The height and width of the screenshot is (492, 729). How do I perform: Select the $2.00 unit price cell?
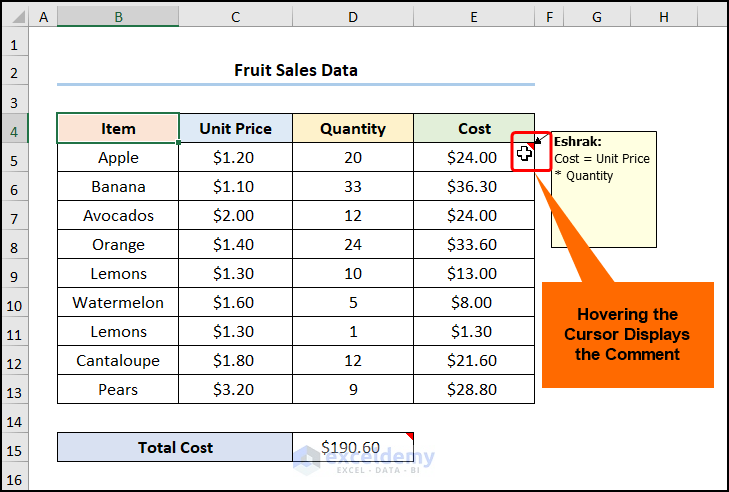(236, 215)
